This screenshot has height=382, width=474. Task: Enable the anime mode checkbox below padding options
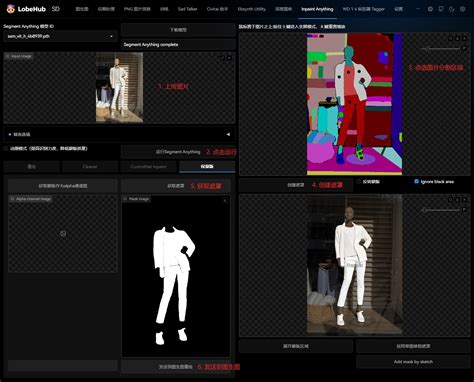(x=6, y=148)
